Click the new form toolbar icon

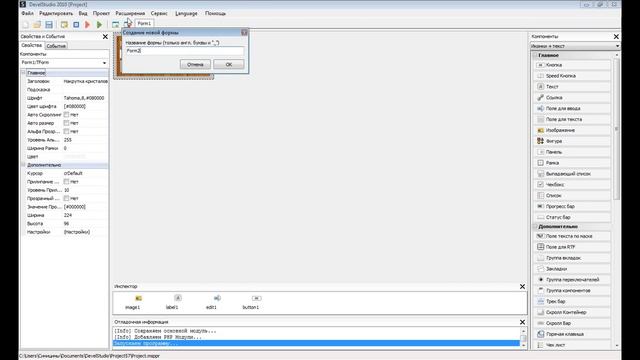click(116, 24)
